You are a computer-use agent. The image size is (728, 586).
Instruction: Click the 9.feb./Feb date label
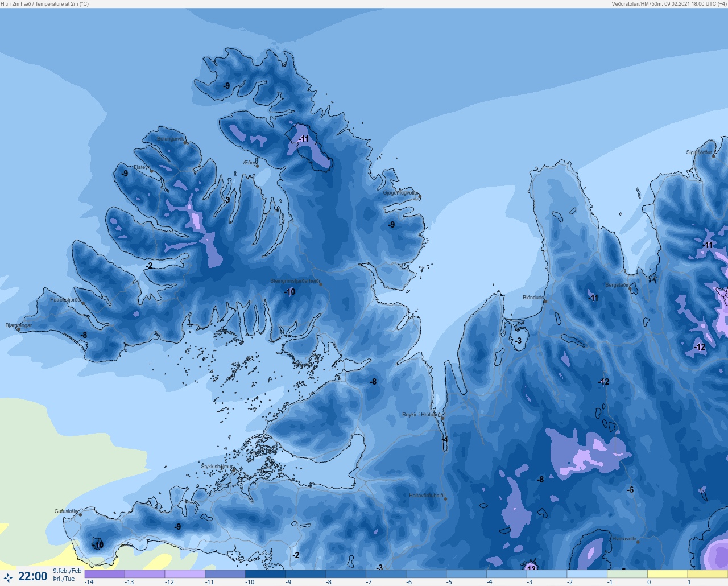point(67,571)
